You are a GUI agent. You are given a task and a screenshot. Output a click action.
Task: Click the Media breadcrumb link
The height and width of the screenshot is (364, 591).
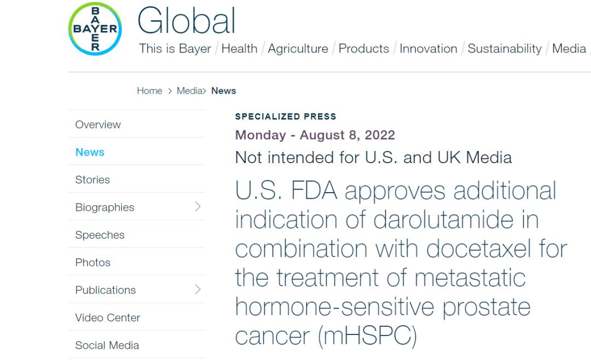[x=189, y=91]
